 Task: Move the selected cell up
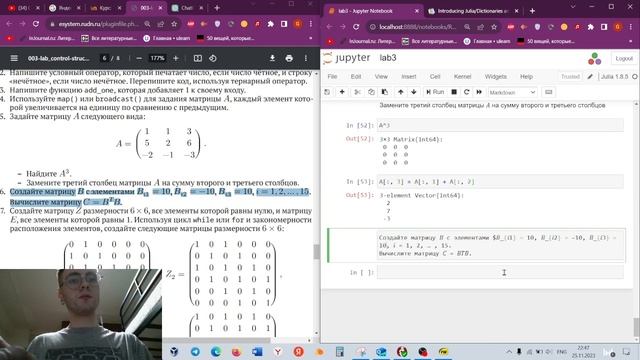(400, 92)
